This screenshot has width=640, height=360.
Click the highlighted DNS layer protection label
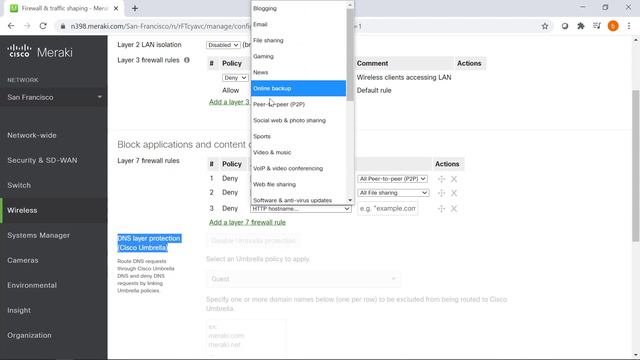[149, 243]
